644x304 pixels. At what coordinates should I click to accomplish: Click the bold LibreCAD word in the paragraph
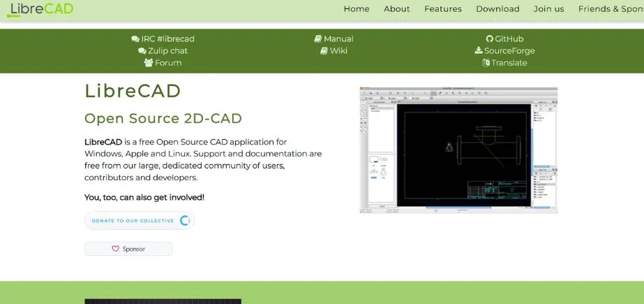pos(103,142)
